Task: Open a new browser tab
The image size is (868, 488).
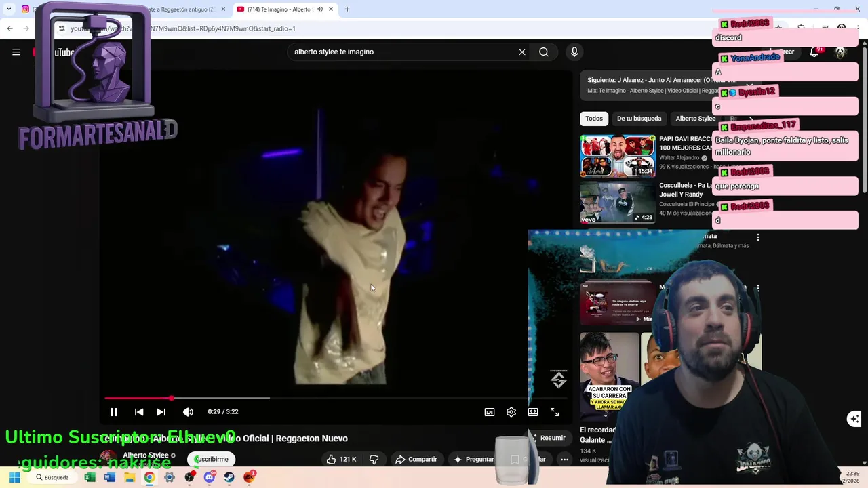Action: pyautogui.click(x=347, y=9)
